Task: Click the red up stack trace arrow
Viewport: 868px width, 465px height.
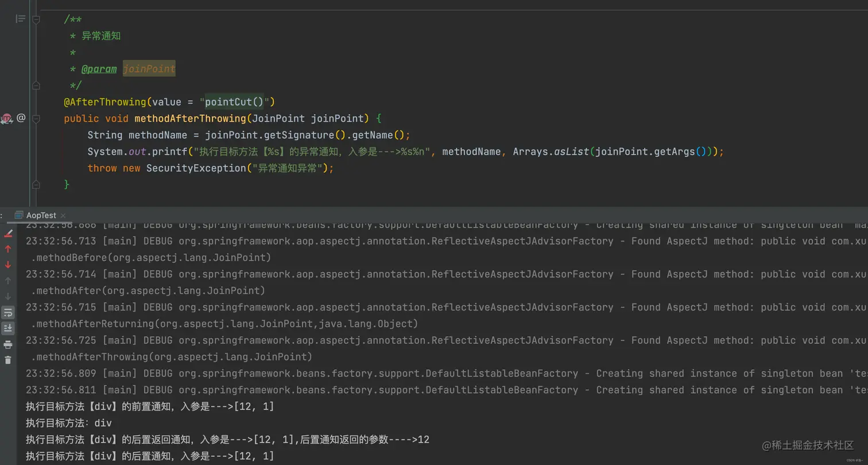Action: click(x=8, y=249)
